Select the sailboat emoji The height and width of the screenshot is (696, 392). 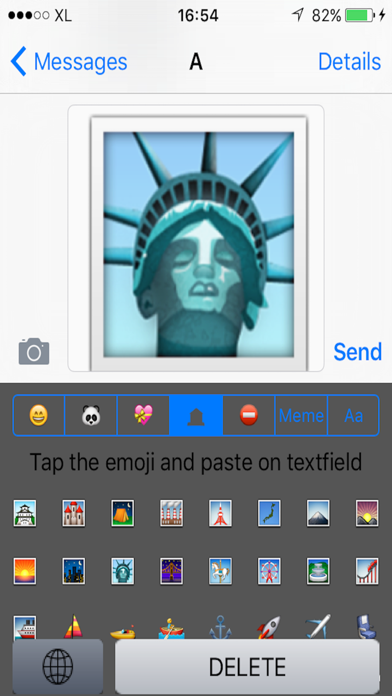pos(74,626)
